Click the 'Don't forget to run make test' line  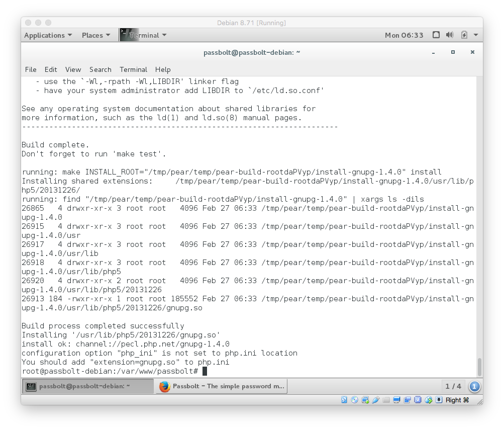coord(94,154)
